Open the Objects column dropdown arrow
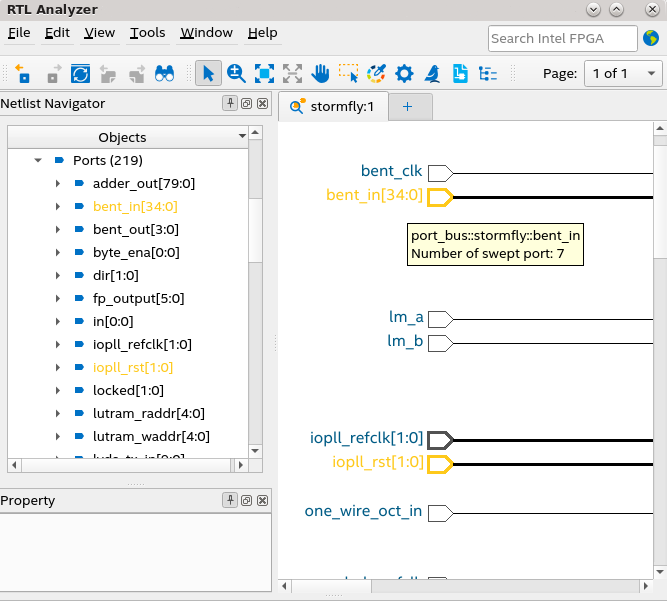This screenshot has width=667, height=601. coord(242,136)
